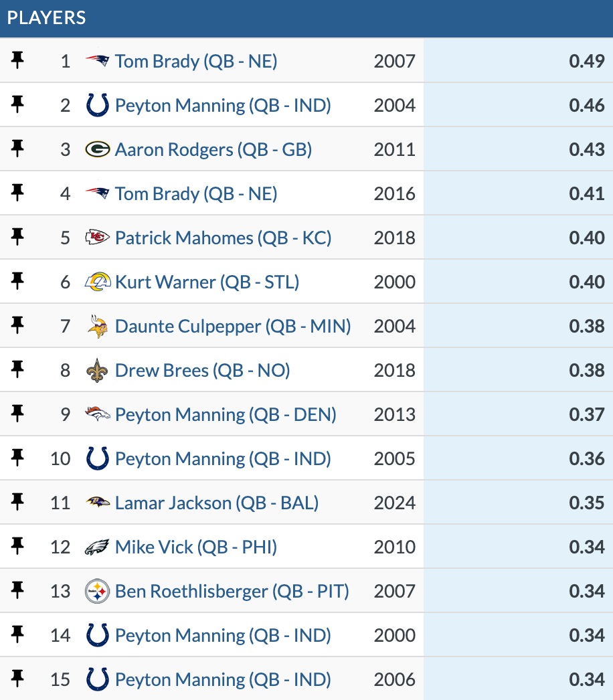Click the Saints logo beside Drew Brees
This screenshot has height=700, width=613.
tap(97, 370)
